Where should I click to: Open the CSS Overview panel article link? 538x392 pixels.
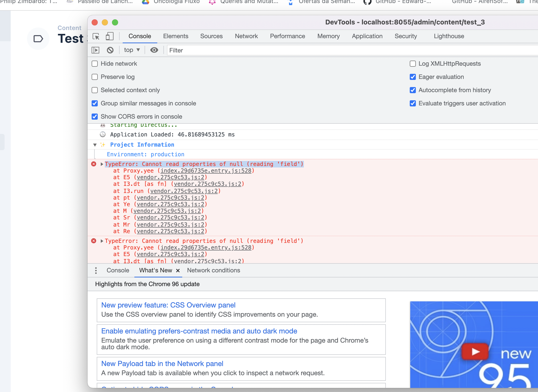[168, 305]
